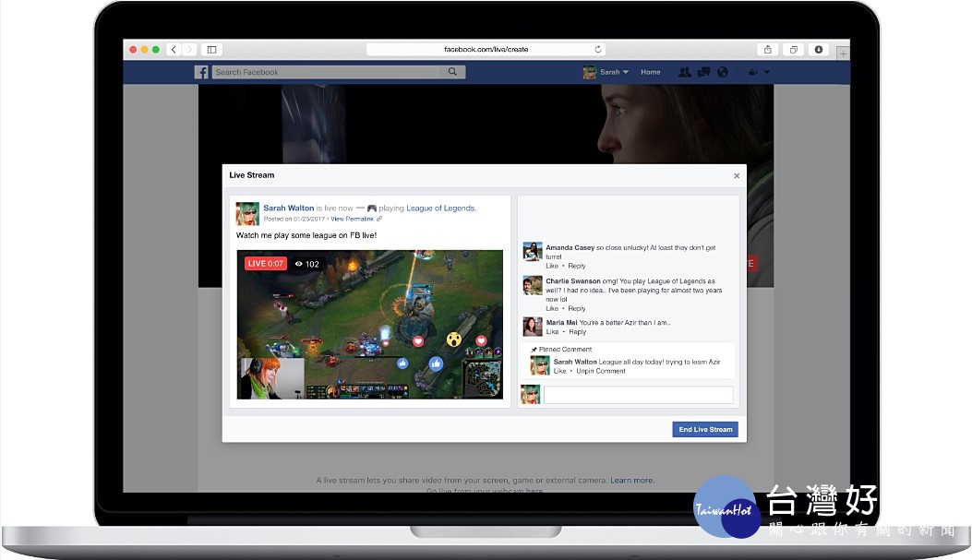Click the Facebook logo icon

(201, 72)
